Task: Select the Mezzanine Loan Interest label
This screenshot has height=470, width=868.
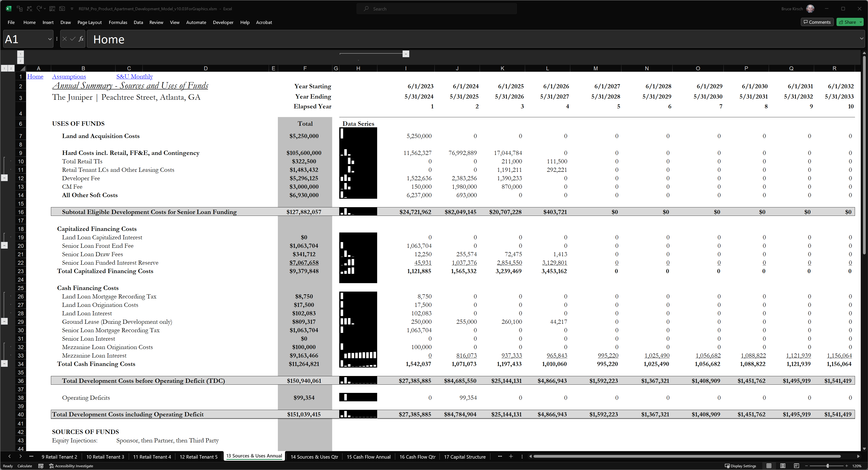Action: [x=94, y=355]
